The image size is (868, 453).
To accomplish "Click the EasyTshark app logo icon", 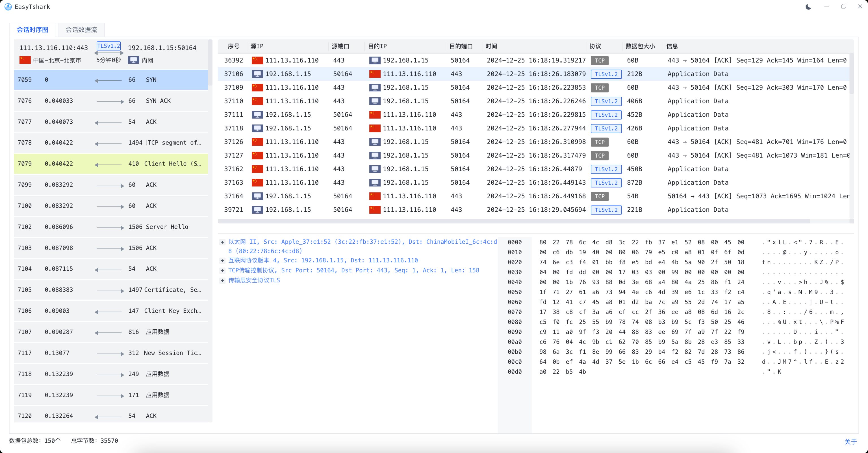I will tap(8, 7).
